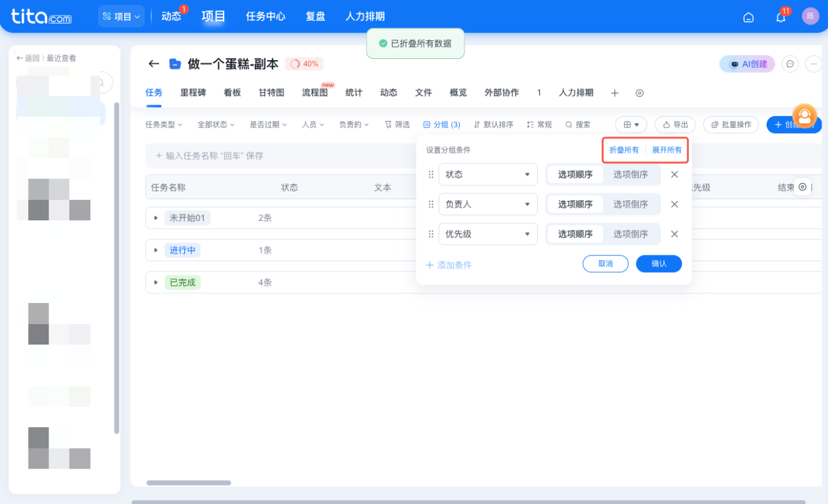Keep 优先级 grouping at 选项顺序
The height and width of the screenshot is (504, 828).
(x=574, y=234)
